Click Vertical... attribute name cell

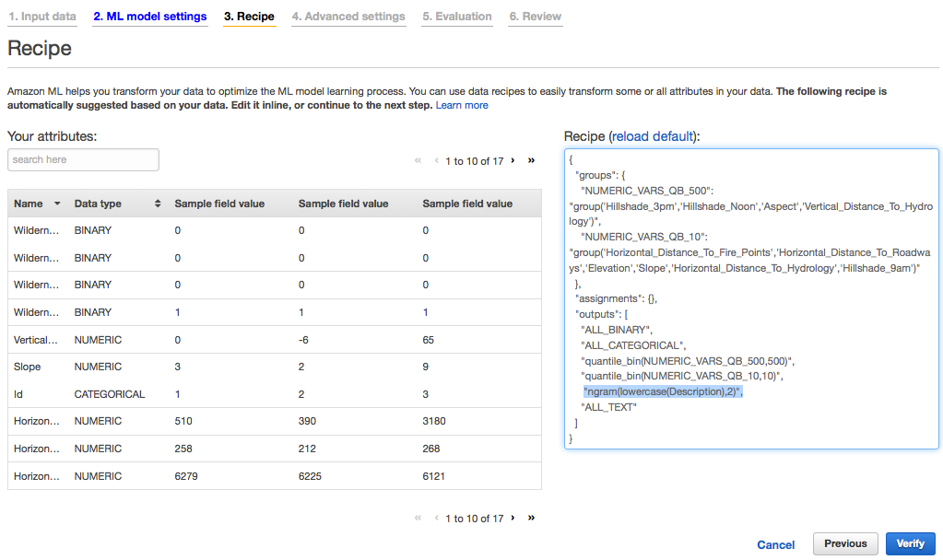pos(35,340)
